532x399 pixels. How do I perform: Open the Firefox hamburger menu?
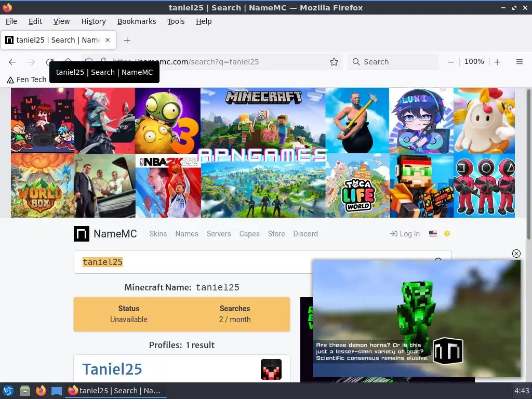coord(519,62)
